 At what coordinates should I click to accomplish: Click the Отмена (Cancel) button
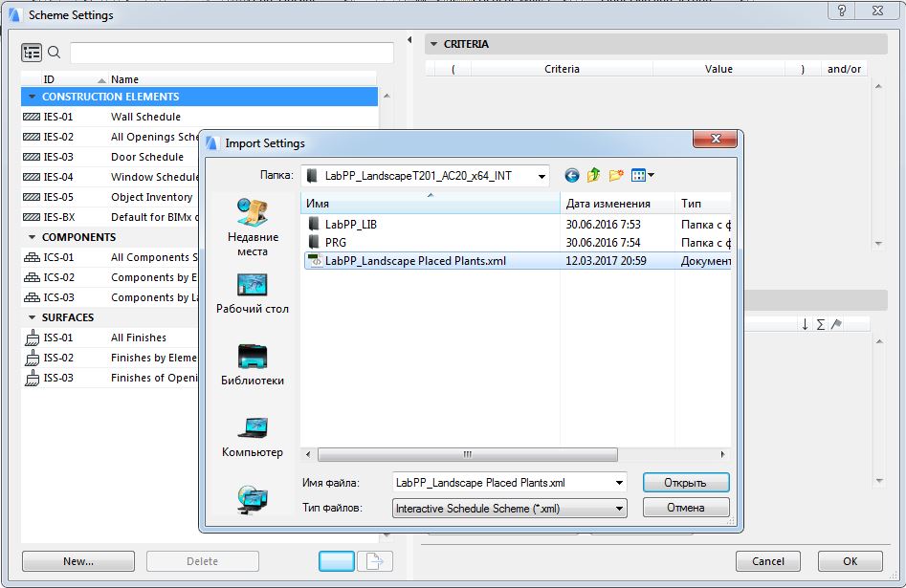click(x=686, y=508)
